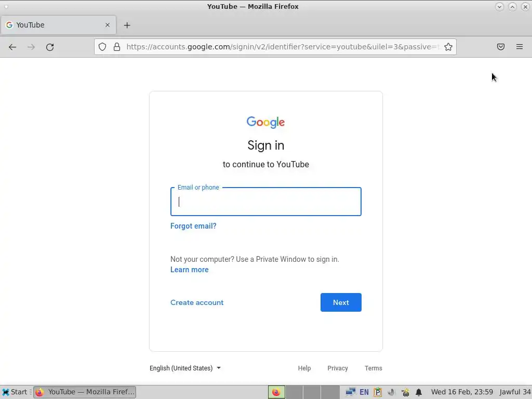Image resolution: width=532 pixels, height=399 pixels.
Task: Reload the current page
Action: tap(50, 47)
